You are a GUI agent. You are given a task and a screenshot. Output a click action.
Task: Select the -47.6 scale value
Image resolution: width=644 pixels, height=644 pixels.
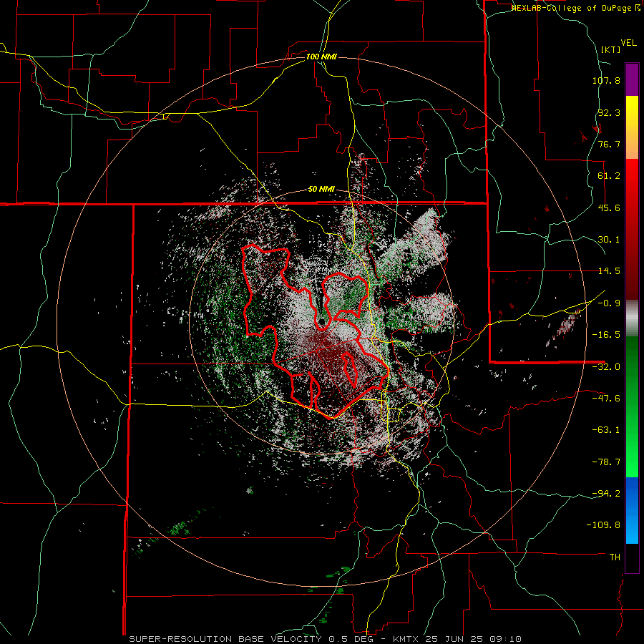[x=606, y=399]
